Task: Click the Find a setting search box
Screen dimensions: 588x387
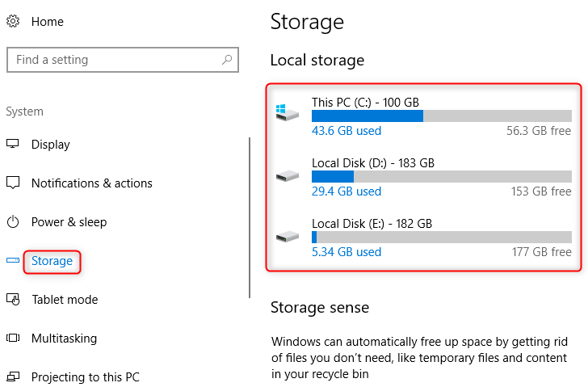Action: pos(113,60)
